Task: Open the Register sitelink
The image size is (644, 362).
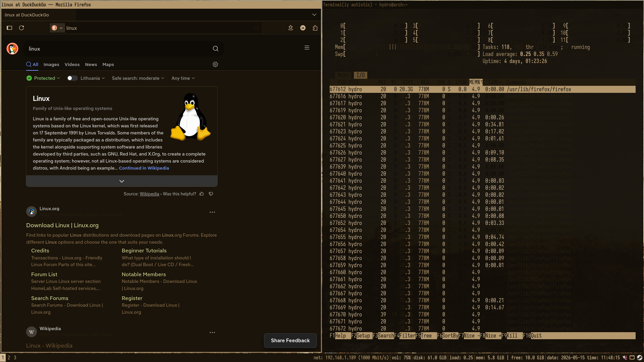Action: [x=132, y=298]
